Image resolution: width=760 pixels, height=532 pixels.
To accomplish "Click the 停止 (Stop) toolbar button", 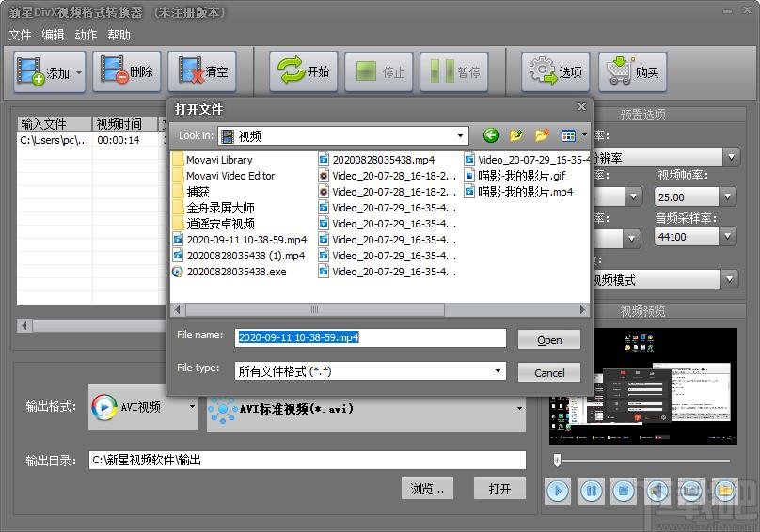I will click(378, 71).
